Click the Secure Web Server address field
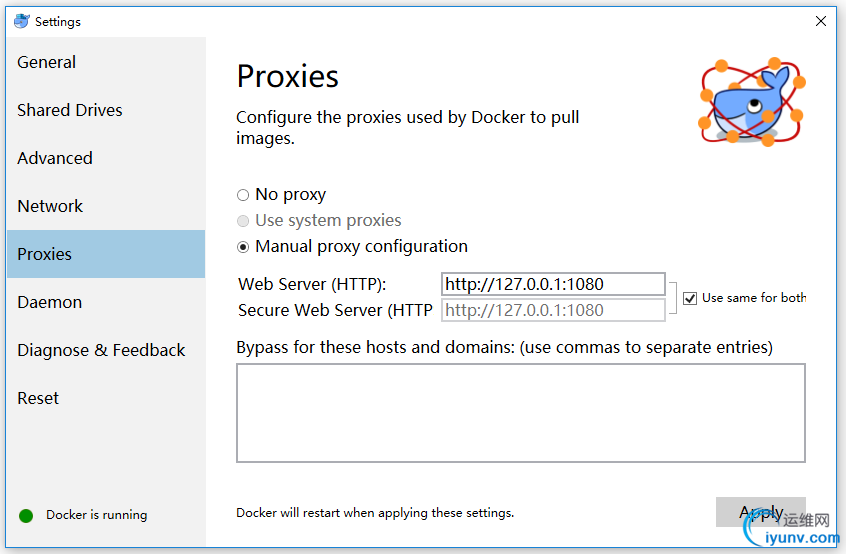The width and height of the screenshot is (846, 554). [x=553, y=310]
